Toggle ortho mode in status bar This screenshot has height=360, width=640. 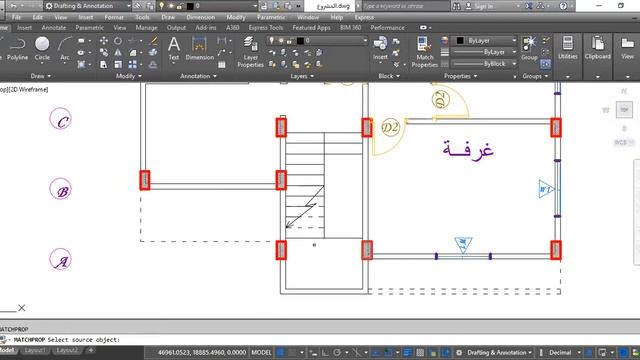[x=325, y=353]
